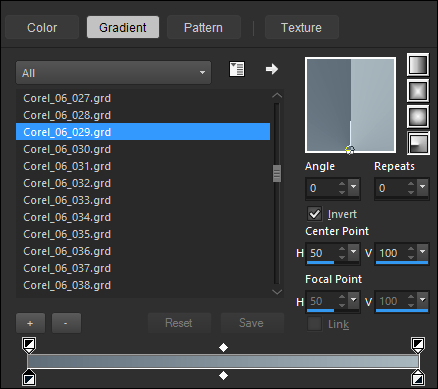The width and height of the screenshot is (438, 389).
Task: Click the top-right transparency stop marker
Action: coord(418,345)
